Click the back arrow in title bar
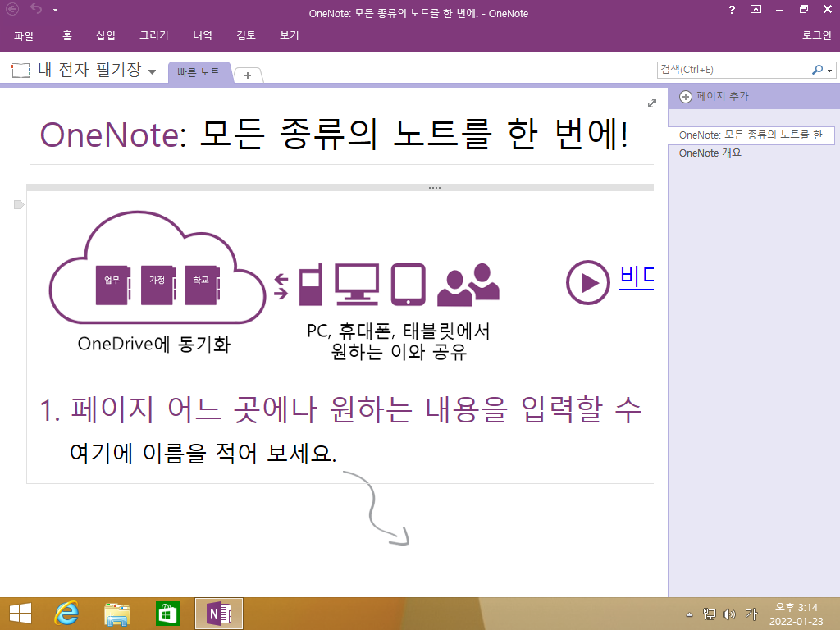 11,9
